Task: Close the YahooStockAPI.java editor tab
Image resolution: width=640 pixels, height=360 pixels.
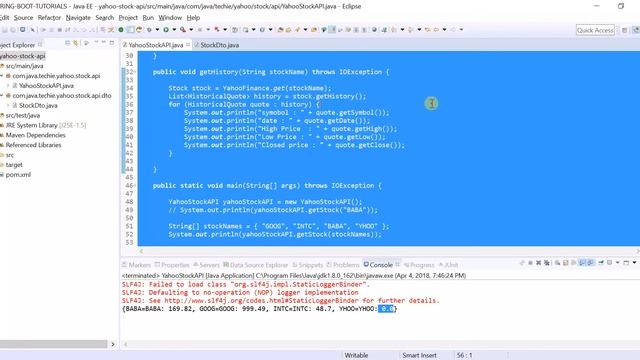Action: coord(188,44)
